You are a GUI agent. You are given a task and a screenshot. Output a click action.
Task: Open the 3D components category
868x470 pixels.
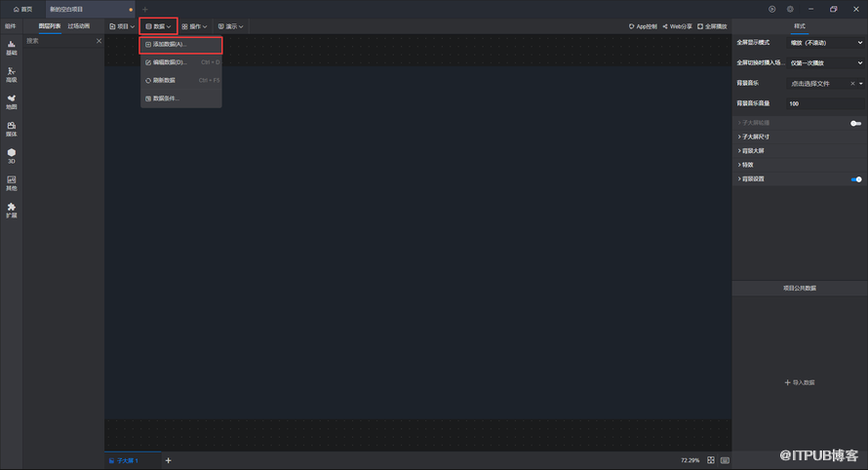(11, 156)
